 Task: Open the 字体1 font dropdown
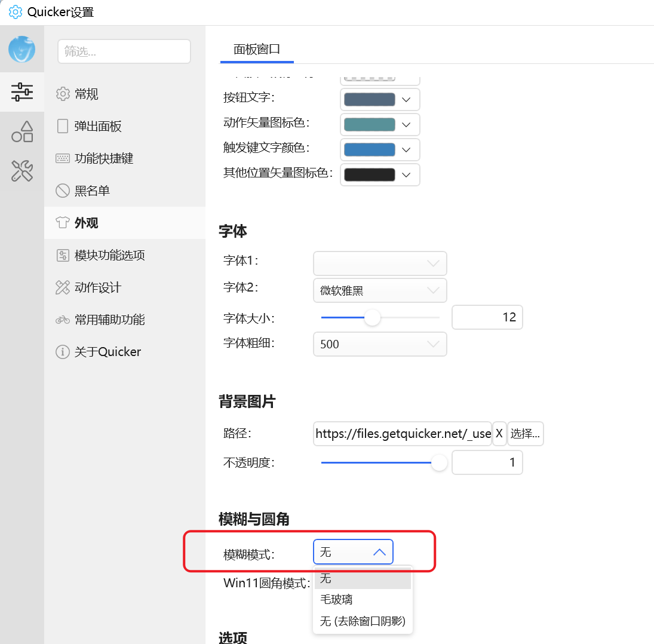380,263
